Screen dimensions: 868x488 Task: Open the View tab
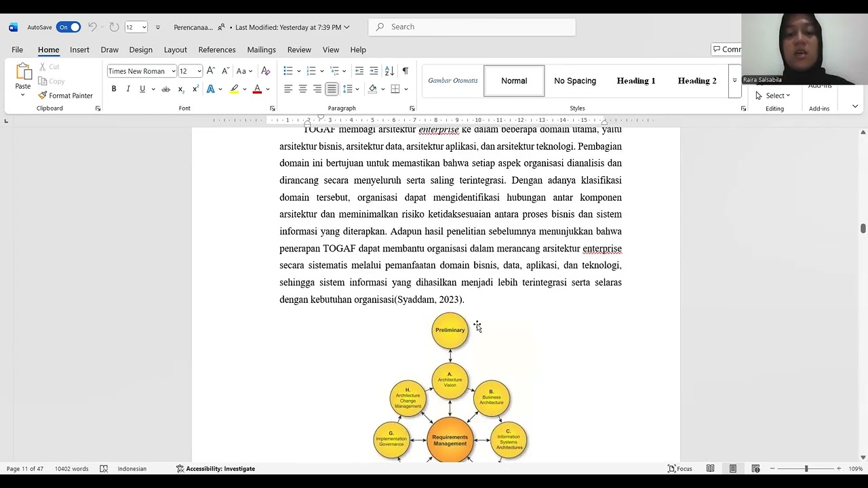(331, 49)
